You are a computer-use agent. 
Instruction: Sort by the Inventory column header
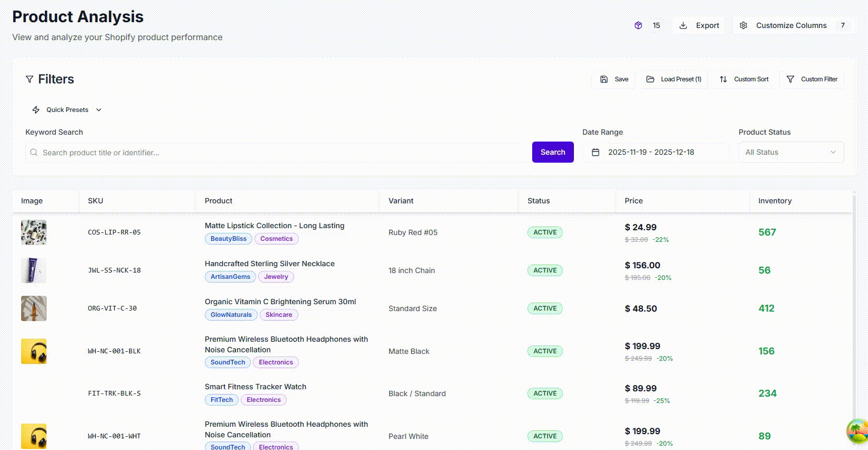pyautogui.click(x=775, y=201)
